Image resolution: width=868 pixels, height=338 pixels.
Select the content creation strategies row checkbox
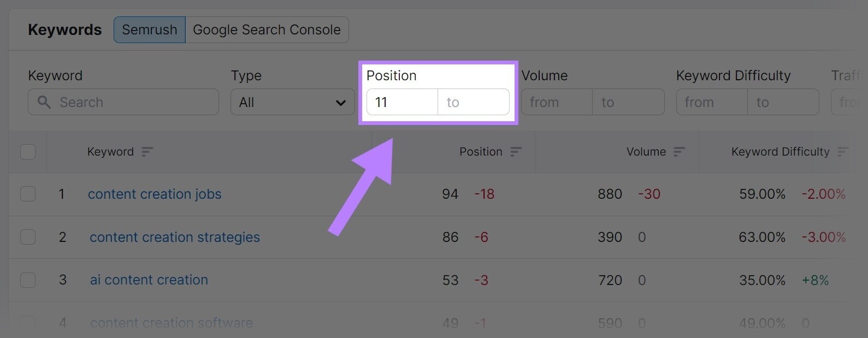[28, 237]
